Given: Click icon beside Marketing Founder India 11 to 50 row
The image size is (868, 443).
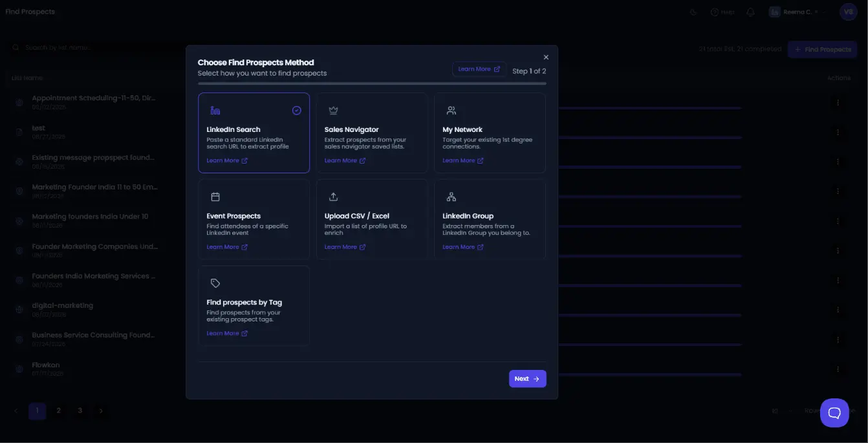Looking at the screenshot, I should 19,191.
